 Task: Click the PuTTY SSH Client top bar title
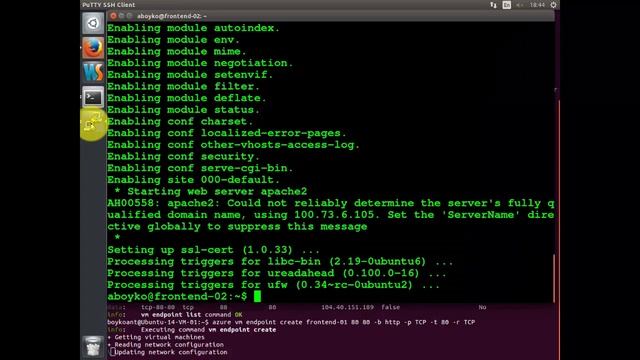109,5
